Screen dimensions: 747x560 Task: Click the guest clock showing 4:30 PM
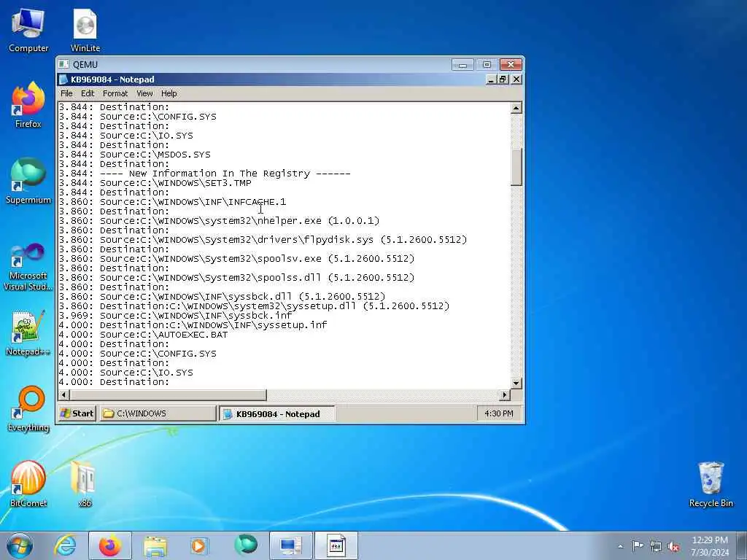click(x=498, y=413)
